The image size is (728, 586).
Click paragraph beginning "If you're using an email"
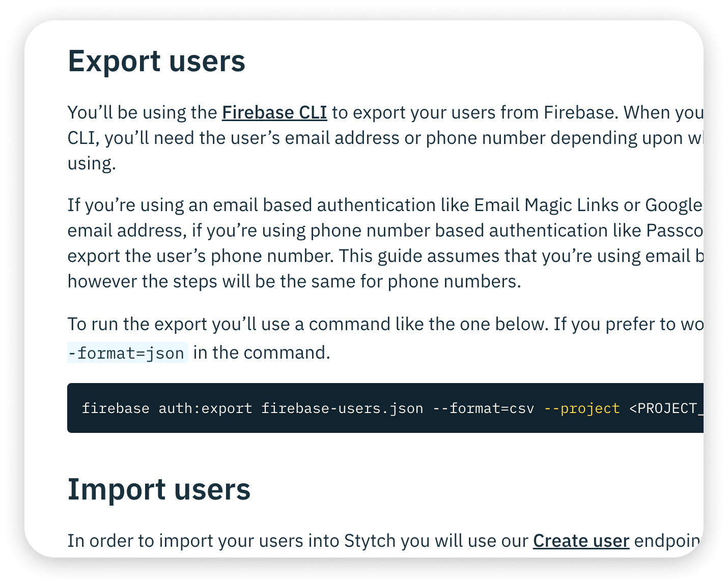385,243
